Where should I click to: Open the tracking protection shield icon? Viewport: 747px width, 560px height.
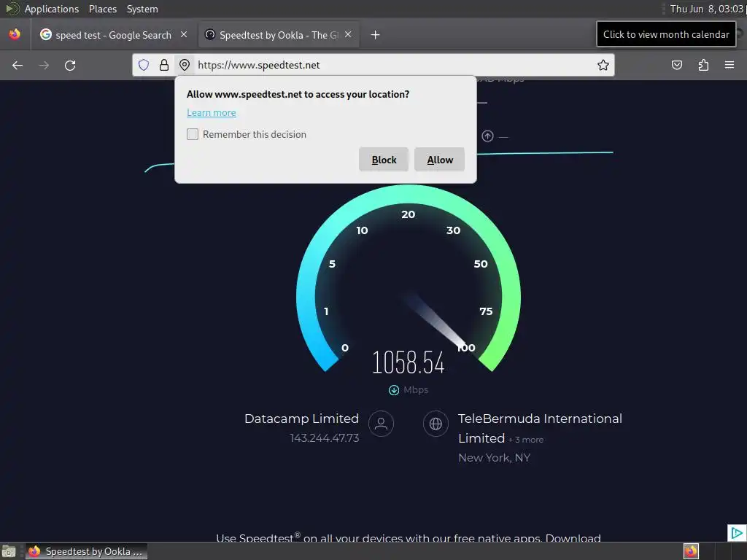pyautogui.click(x=144, y=65)
